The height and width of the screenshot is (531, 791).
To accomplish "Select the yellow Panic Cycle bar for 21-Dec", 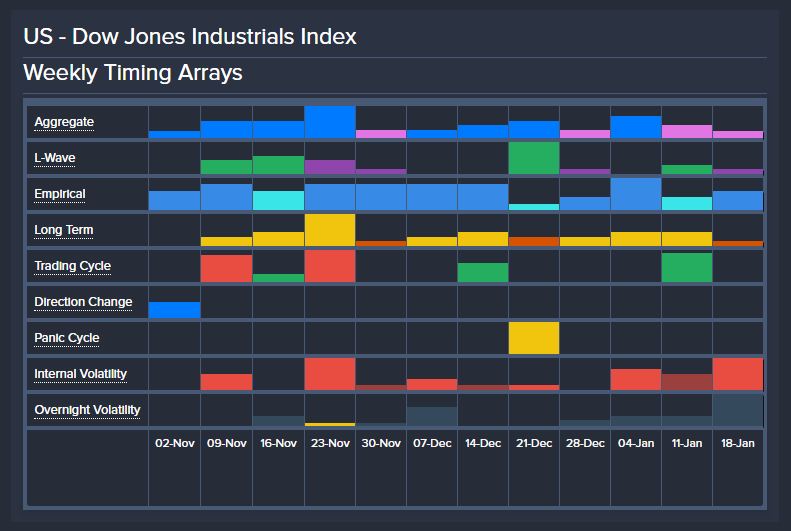I will 534,338.
